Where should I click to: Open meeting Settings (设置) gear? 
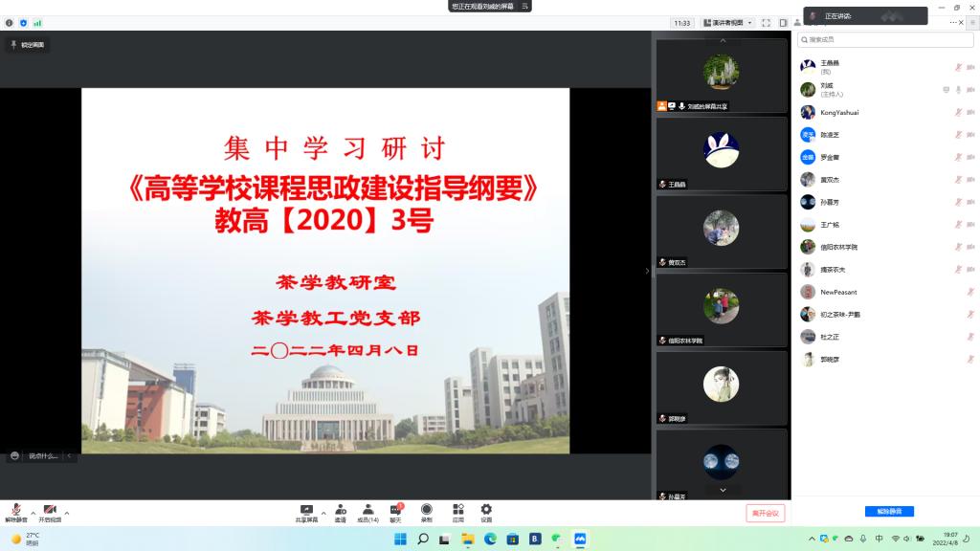point(486,511)
